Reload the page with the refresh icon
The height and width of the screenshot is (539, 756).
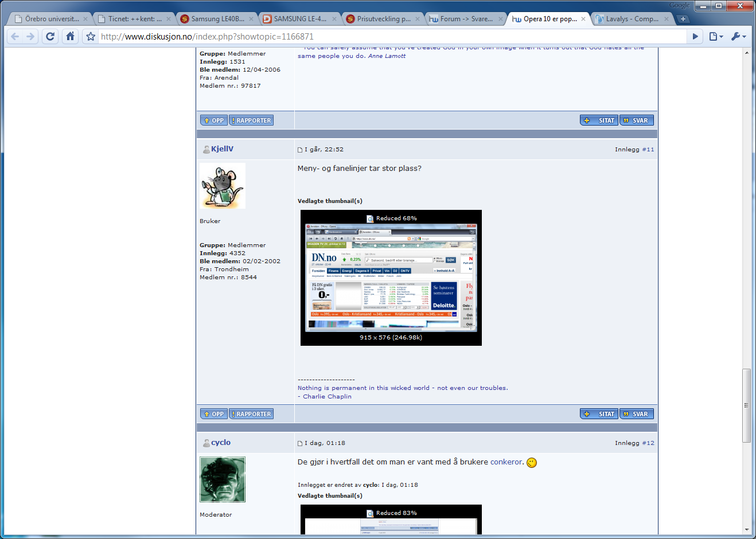(x=50, y=36)
